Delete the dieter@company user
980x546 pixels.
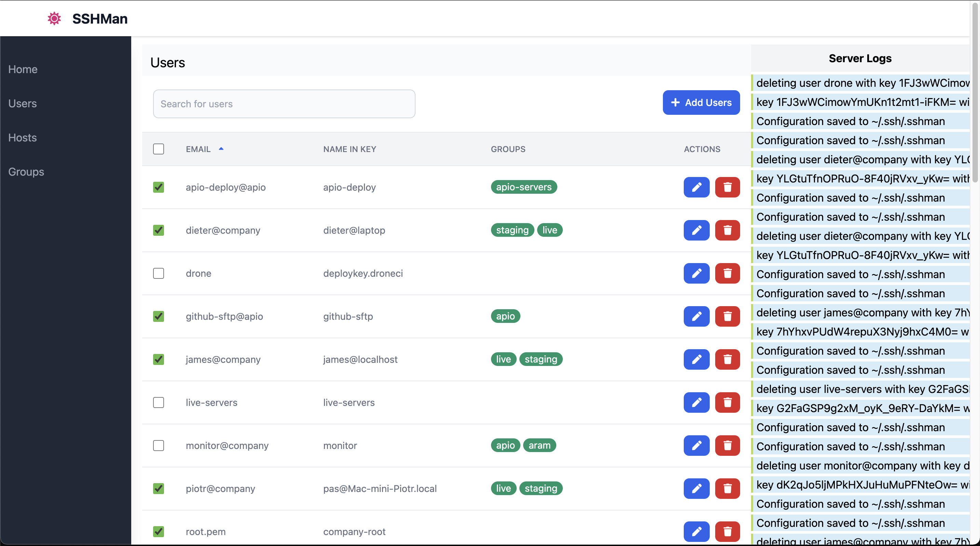[x=727, y=230]
